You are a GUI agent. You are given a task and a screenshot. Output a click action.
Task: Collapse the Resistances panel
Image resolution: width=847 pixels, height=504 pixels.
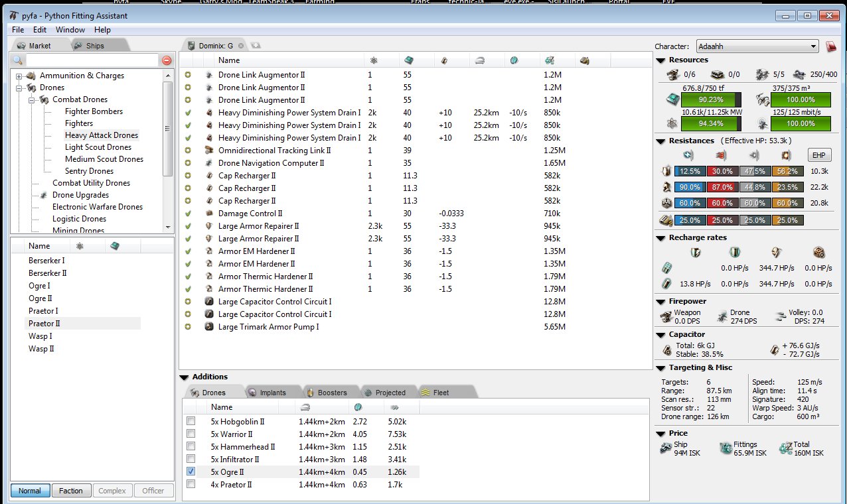click(660, 141)
